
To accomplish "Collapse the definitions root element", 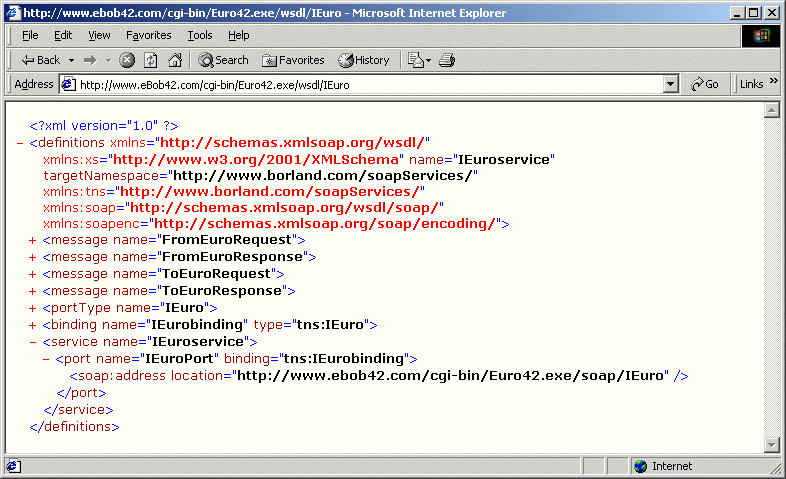I will pyautogui.click(x=20, y=143).
